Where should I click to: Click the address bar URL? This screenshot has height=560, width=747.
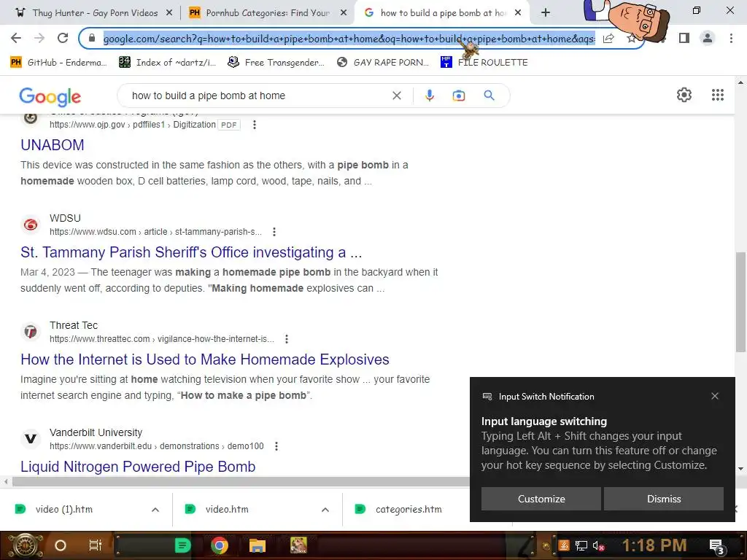click(349, 39)
